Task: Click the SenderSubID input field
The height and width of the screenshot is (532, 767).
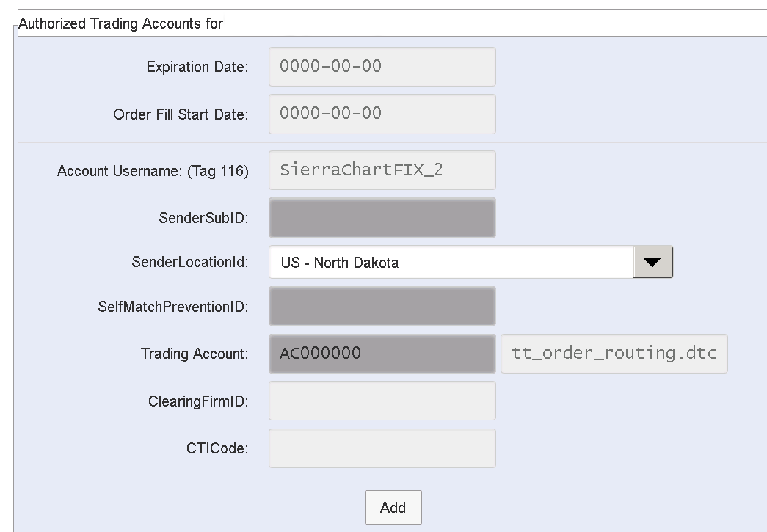Action: 382,218
